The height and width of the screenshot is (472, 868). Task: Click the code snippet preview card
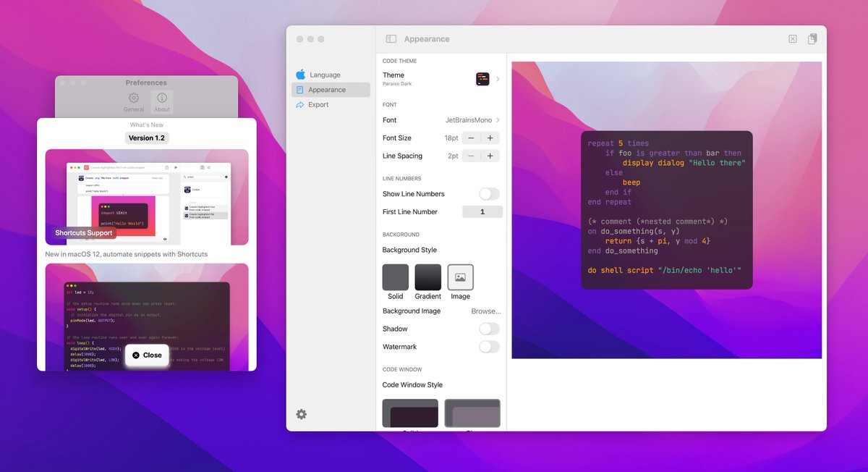(x=666, y=210)
